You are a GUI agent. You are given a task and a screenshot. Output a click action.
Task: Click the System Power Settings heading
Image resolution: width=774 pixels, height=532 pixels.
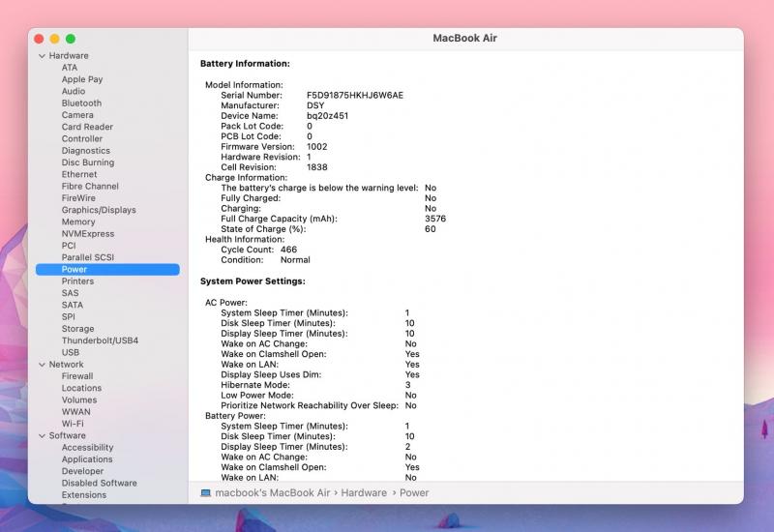[x=253, y=281]
